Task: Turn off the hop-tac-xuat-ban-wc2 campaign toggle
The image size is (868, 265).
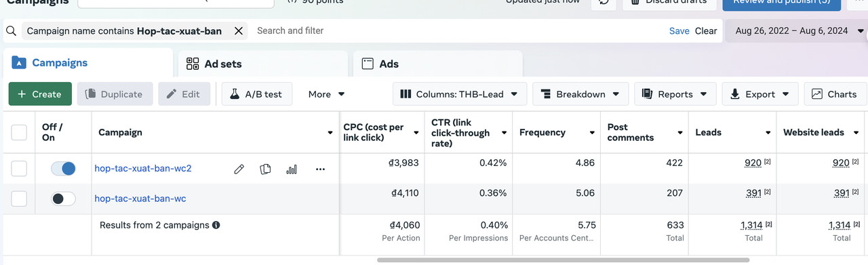Action: 63,169
